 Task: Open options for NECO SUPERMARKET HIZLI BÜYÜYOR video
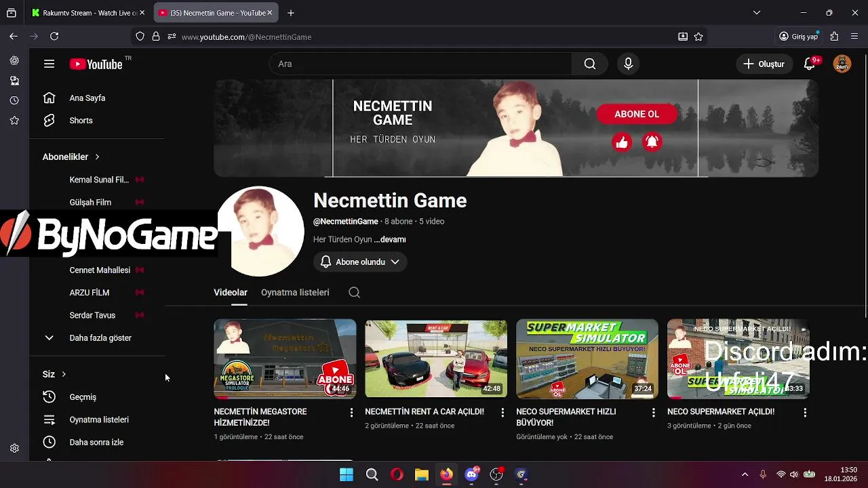pos(654,412)
